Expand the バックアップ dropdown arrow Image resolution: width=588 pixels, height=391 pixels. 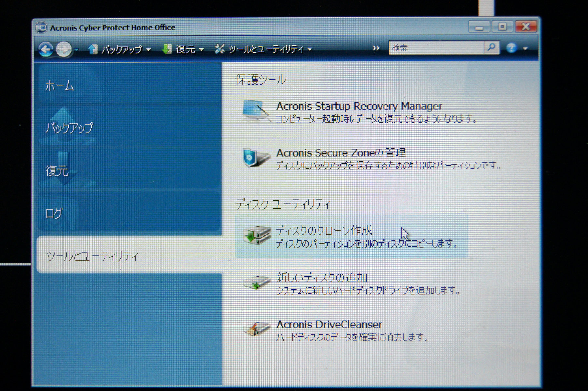tap(148, 50)
